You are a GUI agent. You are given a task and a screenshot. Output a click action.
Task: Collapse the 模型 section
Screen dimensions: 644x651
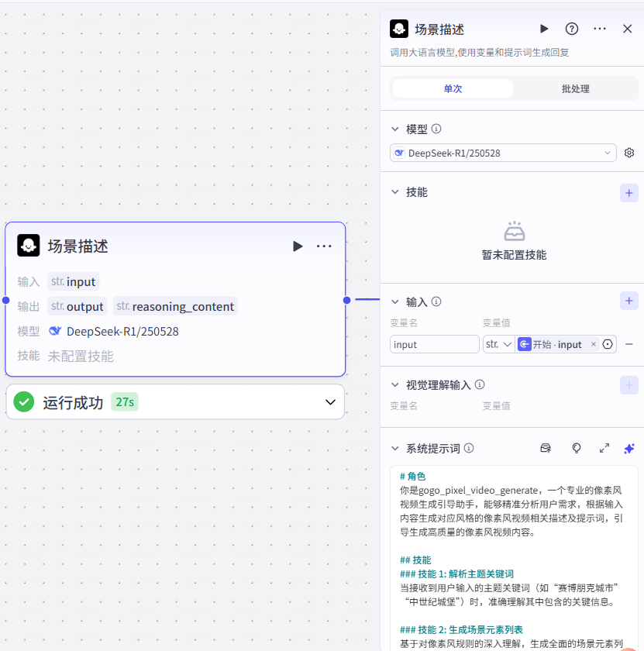395,129
